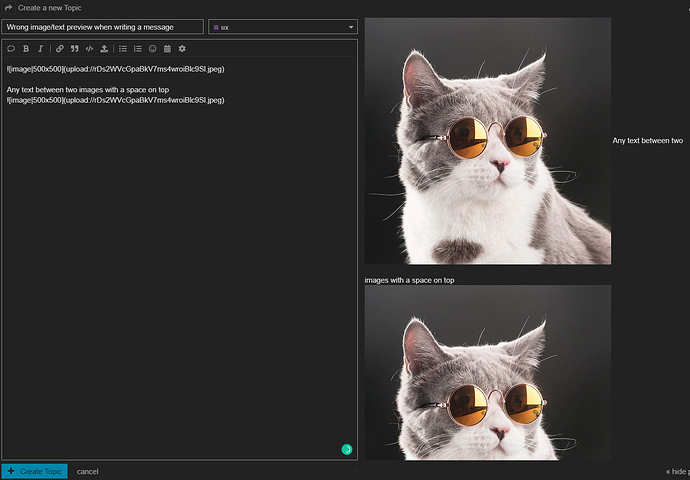Image resolution: width=690 pixels, height=480 pixels.
Task: Open the gear options menu in toolbar
Action: coord(182,49)
